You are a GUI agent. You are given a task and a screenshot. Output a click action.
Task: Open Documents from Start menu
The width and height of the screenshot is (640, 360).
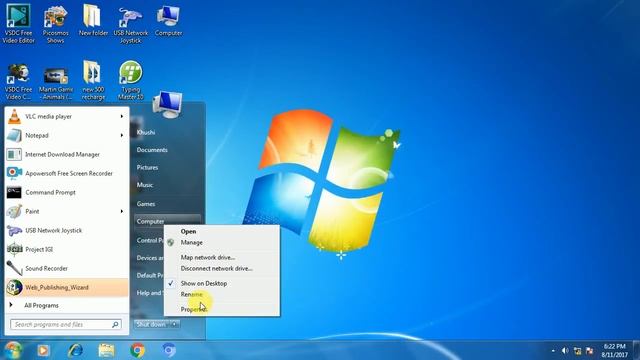point(152,150)
